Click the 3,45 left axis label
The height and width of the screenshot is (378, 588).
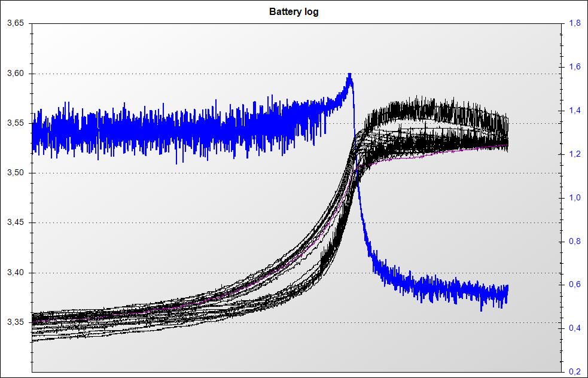coord(15,222)
